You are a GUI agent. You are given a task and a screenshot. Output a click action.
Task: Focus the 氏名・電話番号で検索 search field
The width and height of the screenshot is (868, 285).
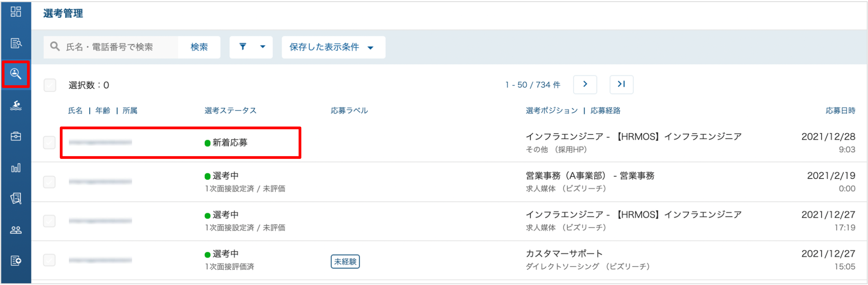(x=111, y=47)
